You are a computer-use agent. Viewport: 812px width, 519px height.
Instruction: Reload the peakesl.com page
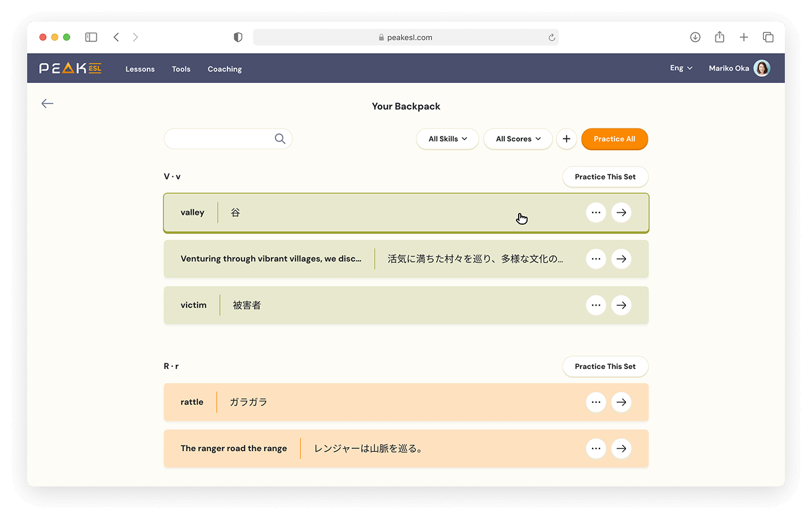(x=551, y=37)
